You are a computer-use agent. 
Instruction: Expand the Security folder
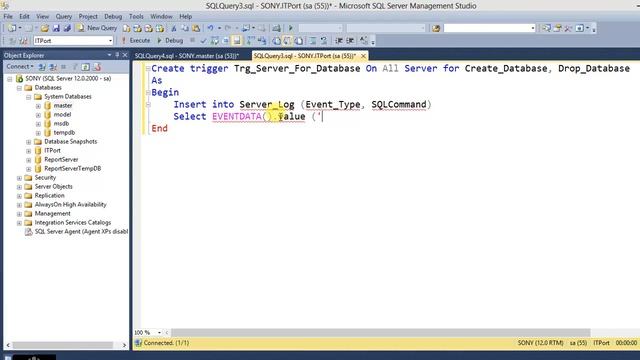pos(19,178)
